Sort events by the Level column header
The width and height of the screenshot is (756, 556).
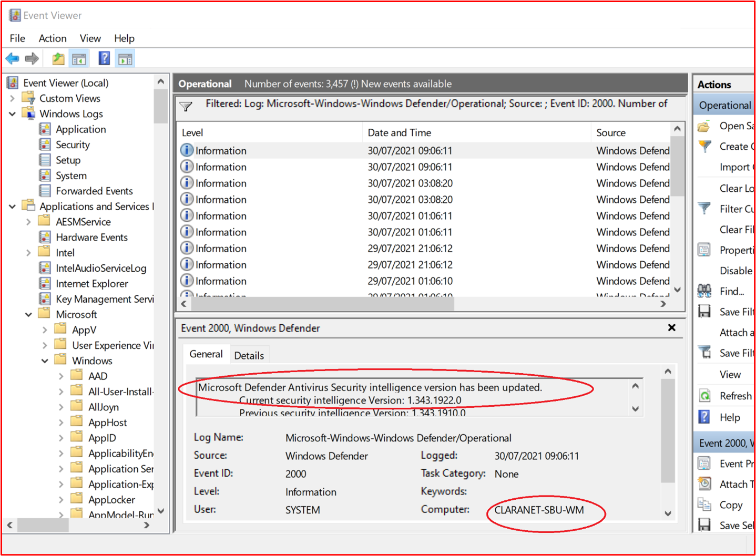tap(270, 132)
